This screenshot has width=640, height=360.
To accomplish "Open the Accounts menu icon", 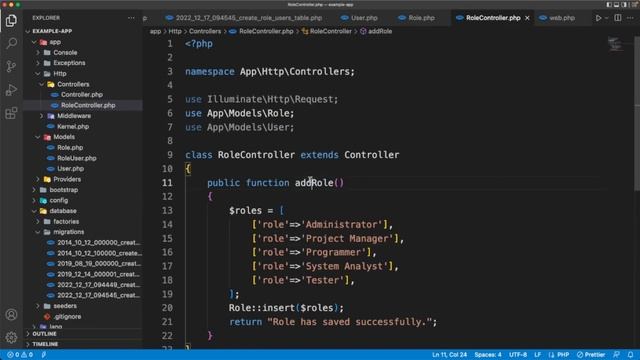I will (x=11, y=315).
